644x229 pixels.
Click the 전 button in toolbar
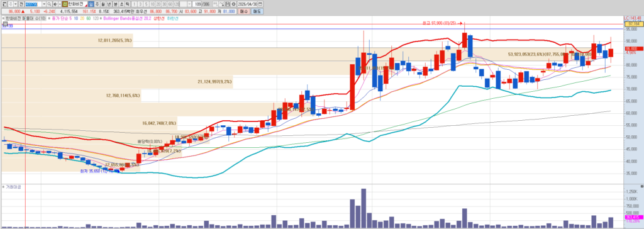coord(21,4)
